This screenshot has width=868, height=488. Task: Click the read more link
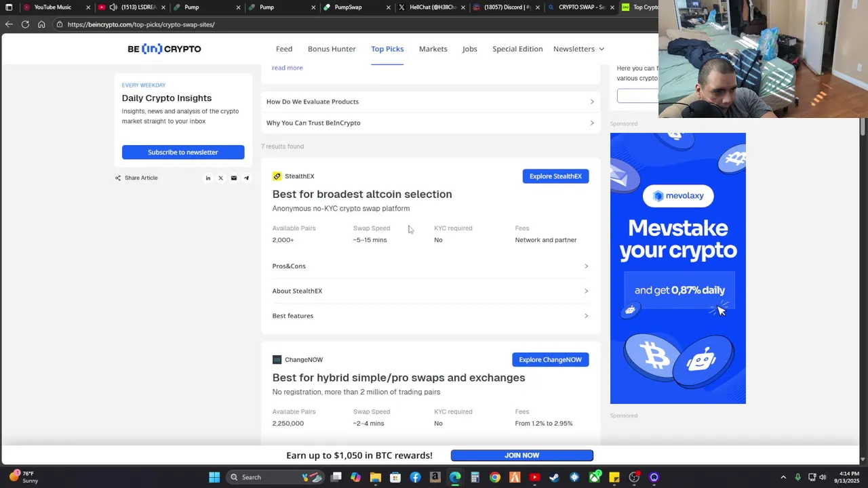[288, 68]
